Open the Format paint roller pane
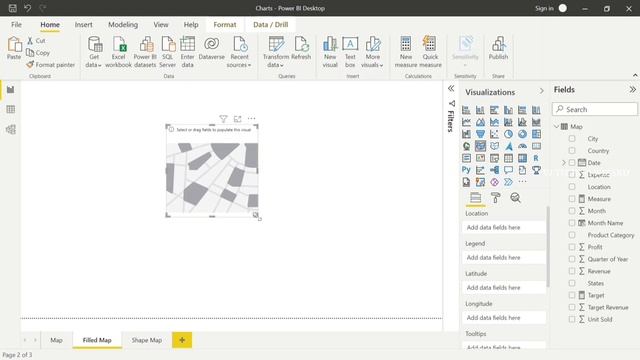The height and width of the screenshot is (360, 640). click(496, 198)
